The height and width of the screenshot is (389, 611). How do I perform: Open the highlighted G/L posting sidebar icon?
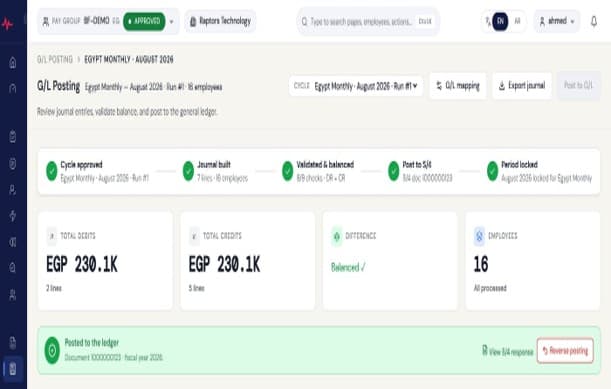13,368
